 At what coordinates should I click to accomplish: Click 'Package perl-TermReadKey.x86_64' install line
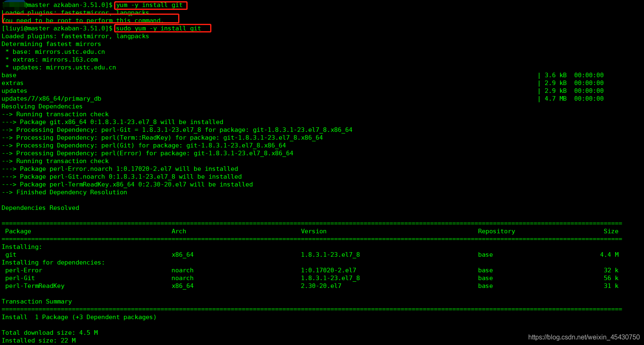point(127,184)
